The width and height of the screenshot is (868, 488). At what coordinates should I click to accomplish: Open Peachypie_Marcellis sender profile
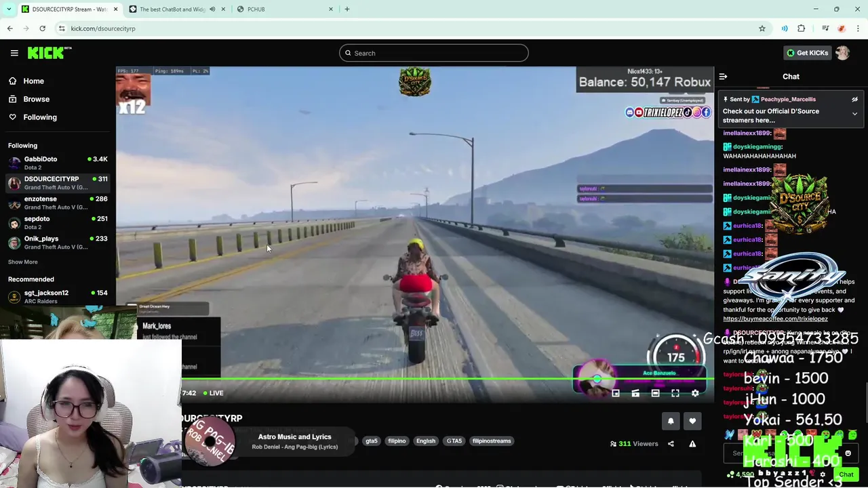788,100
